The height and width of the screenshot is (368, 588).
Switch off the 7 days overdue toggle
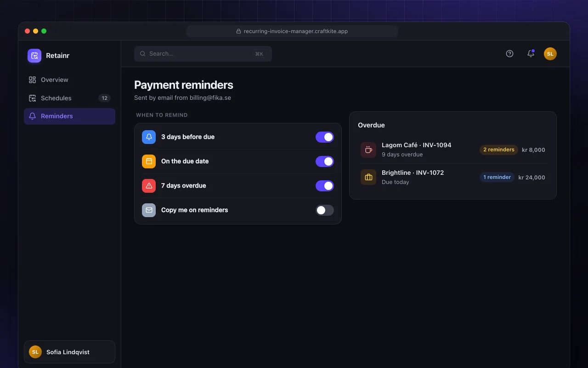point(325,186)
